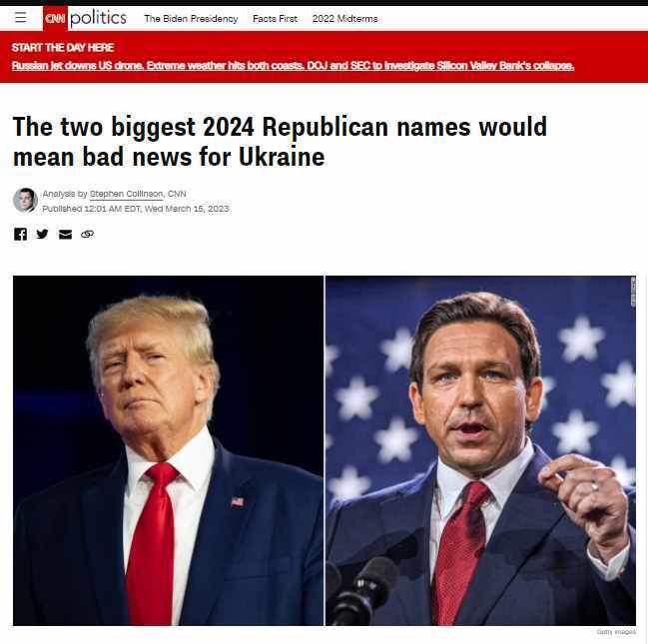Copy the article link with the chain icon

tap(87, 234)
